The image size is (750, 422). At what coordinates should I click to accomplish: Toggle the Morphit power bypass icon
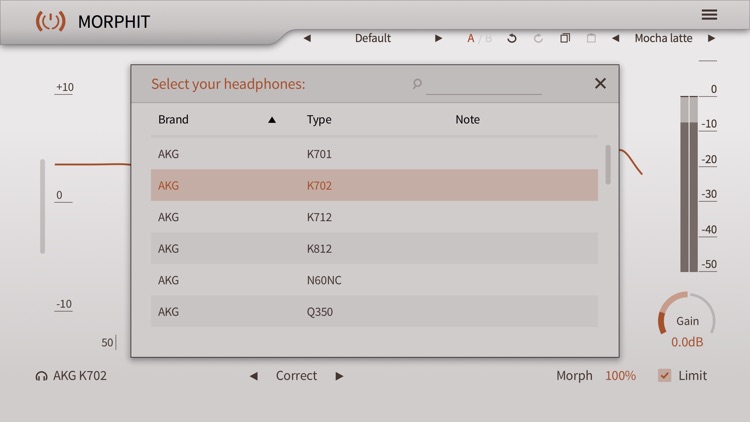click(x=50, y=22)
